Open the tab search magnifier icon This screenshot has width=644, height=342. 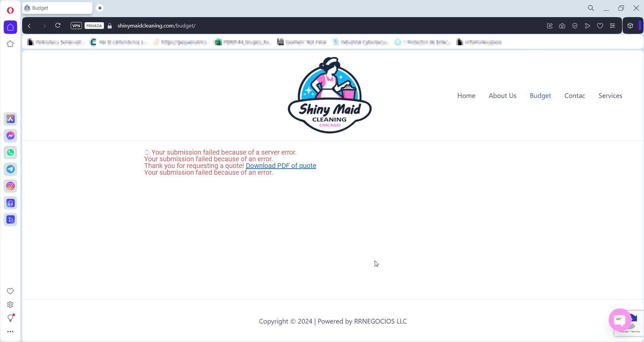[591, 8]
